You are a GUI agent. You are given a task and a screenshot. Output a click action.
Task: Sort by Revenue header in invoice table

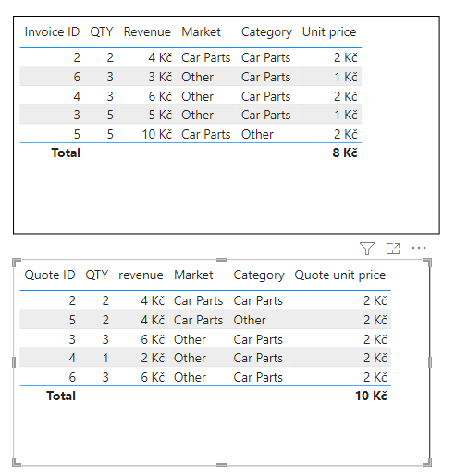coord(147,31)
